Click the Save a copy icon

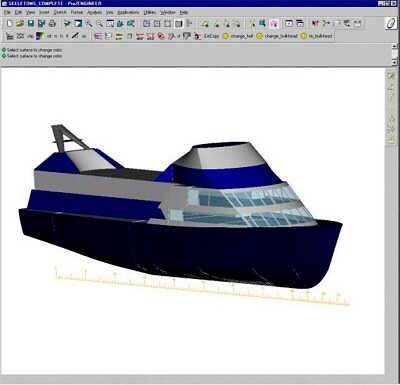[x=41, y=24]
